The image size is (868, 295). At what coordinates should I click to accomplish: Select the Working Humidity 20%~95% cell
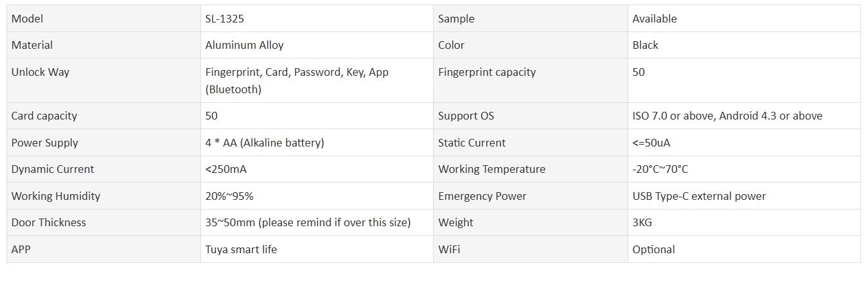(317, 196)
